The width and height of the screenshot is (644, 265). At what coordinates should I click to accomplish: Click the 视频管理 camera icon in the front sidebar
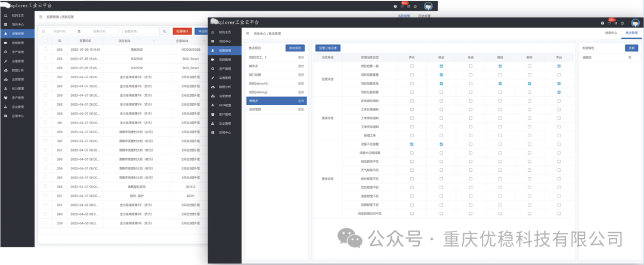click(x=213, y=60)
